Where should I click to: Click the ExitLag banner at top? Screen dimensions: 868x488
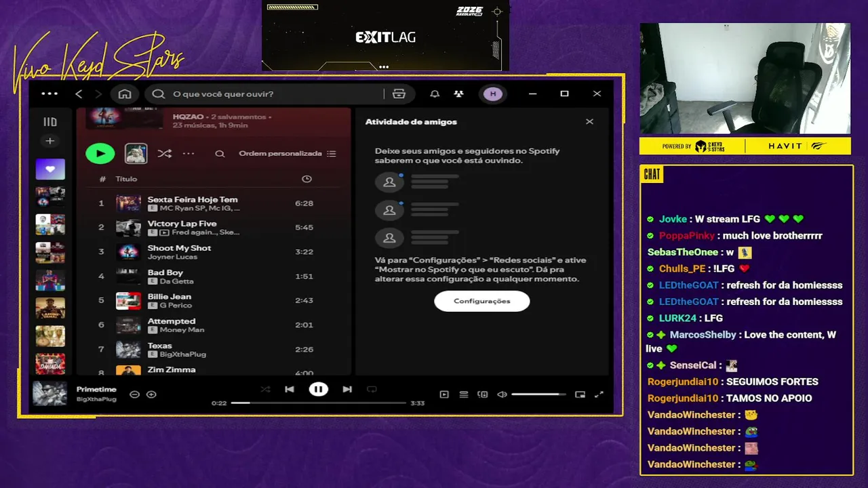coord(385,35)
